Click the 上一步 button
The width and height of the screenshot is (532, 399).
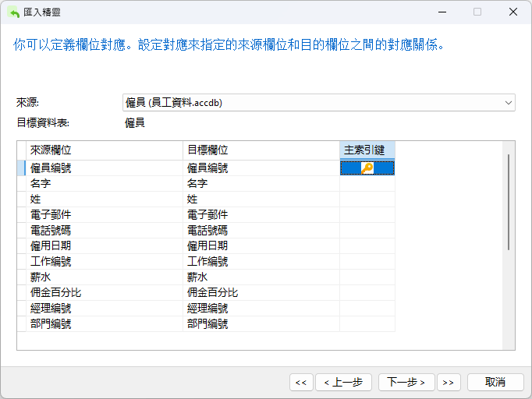tap(342, 382)
